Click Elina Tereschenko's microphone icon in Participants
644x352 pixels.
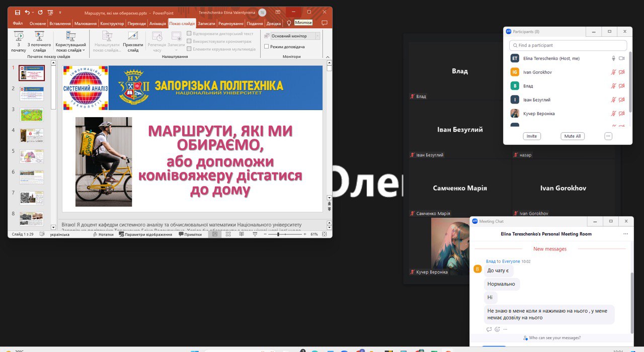(613, 58)
